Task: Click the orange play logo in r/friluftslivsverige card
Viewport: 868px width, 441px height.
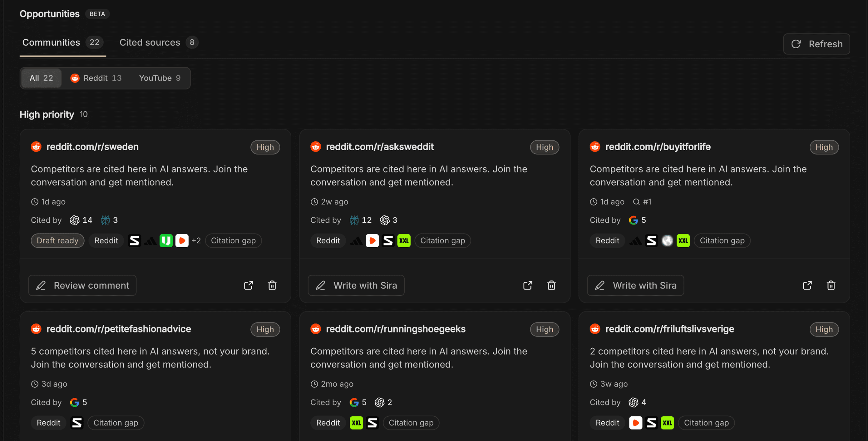Action: click(x=635, y=423)
